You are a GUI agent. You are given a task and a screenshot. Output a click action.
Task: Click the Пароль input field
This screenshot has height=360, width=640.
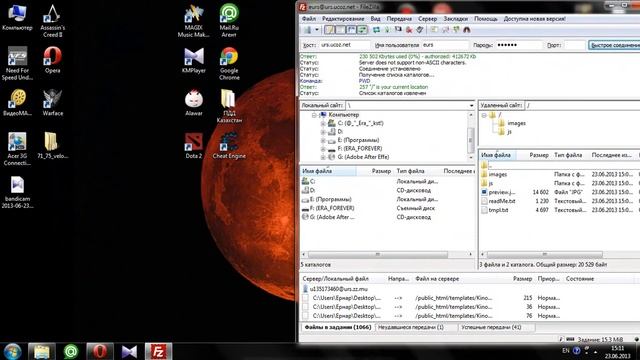pos(518,45)
